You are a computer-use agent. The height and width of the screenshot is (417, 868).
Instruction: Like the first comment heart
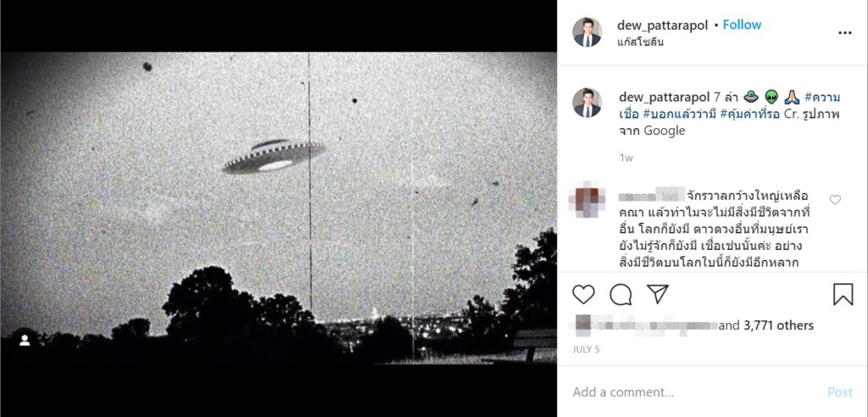point(835,200)
